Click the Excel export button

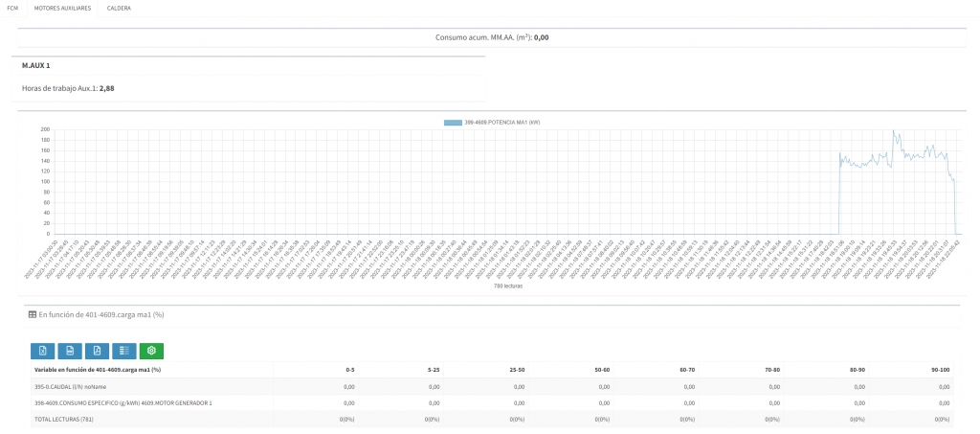pos(42,351)
